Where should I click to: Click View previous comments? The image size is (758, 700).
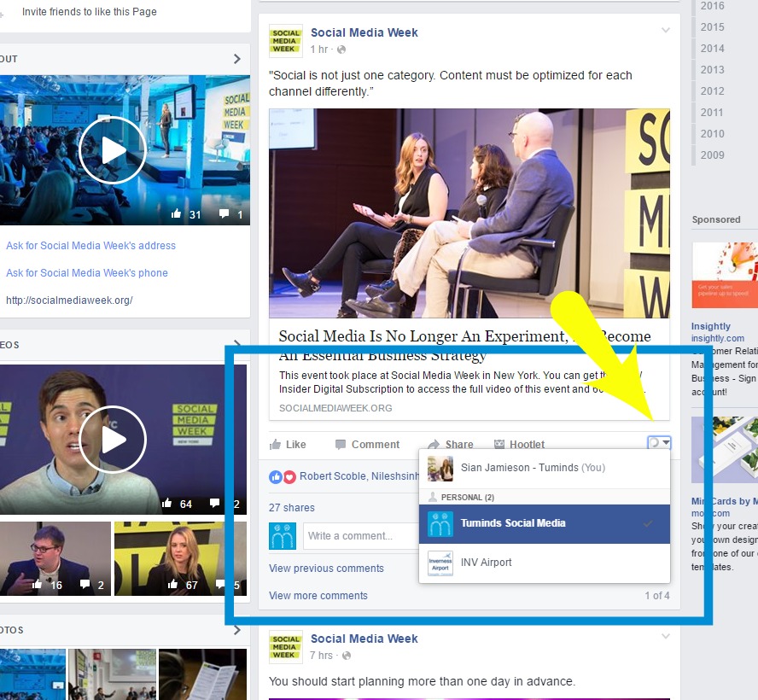click(x=326, y=568)
